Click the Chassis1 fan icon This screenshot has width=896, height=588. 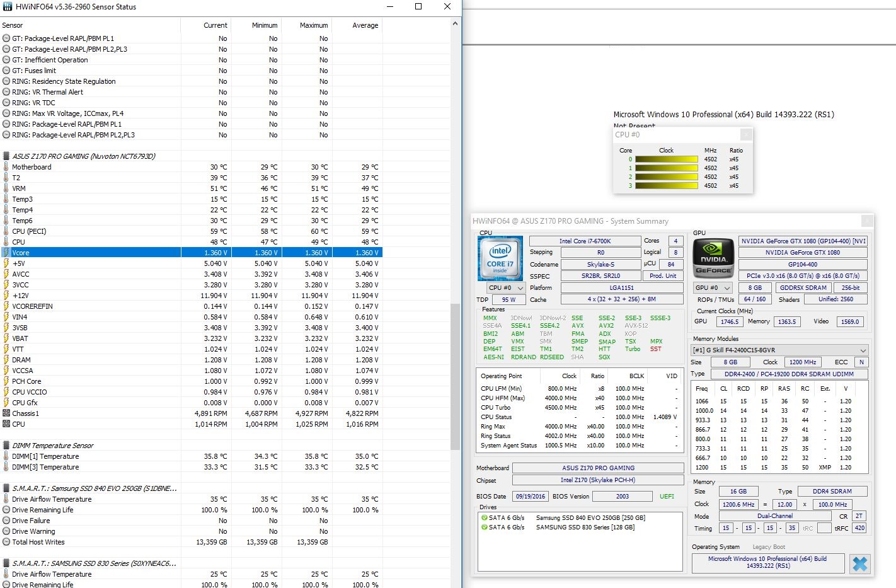[6, 413]
